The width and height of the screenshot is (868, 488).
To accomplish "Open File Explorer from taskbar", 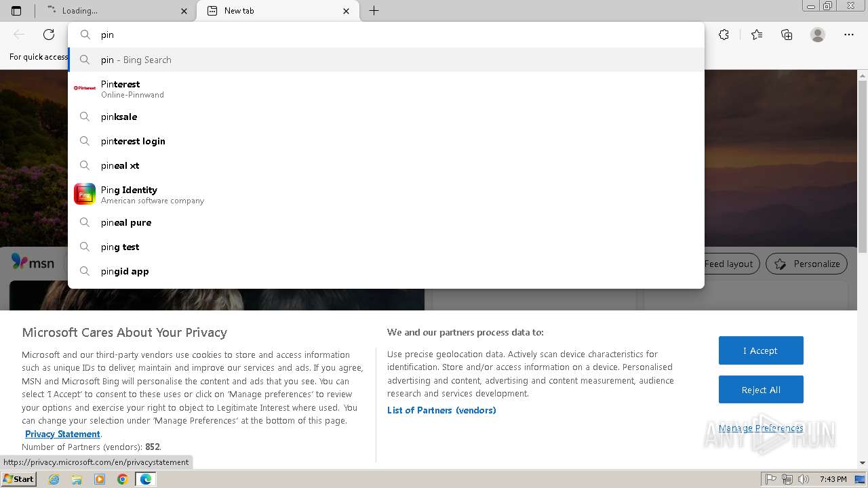I will 77,479.
